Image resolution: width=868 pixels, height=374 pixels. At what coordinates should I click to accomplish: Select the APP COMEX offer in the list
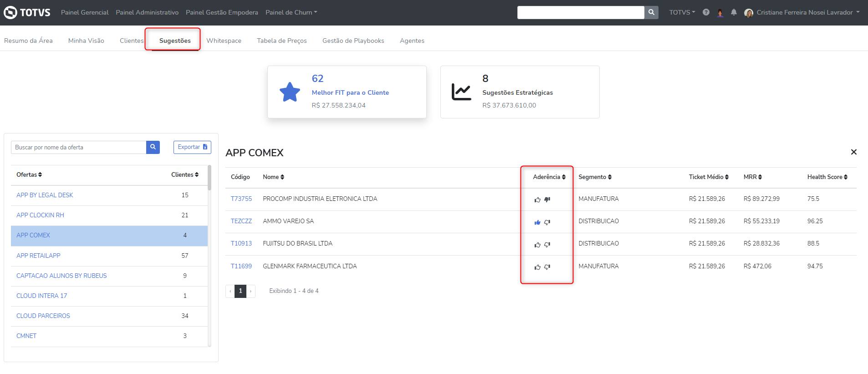33,235
